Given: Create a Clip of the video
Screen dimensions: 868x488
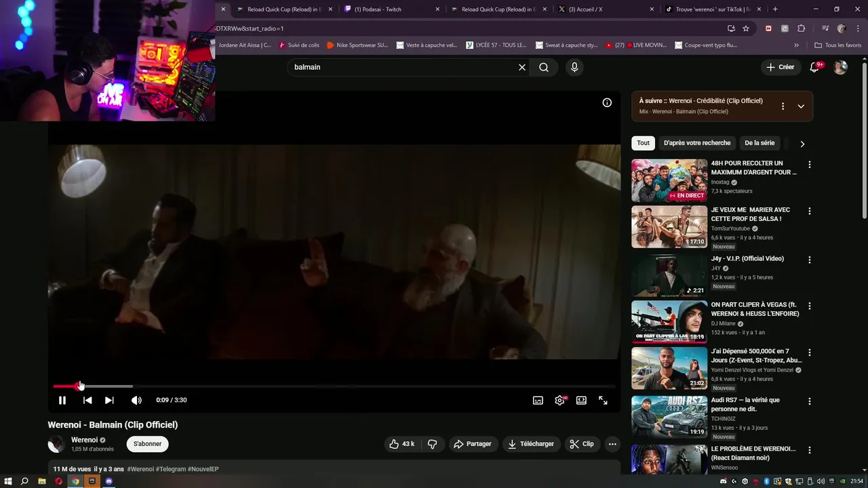Looking at the screenshot, I should click(582, 444).
